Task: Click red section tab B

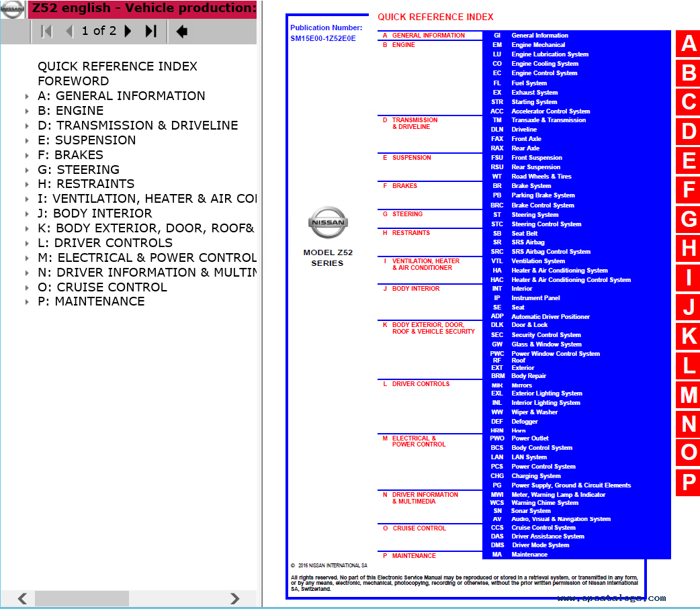Action: coord(689,73)
